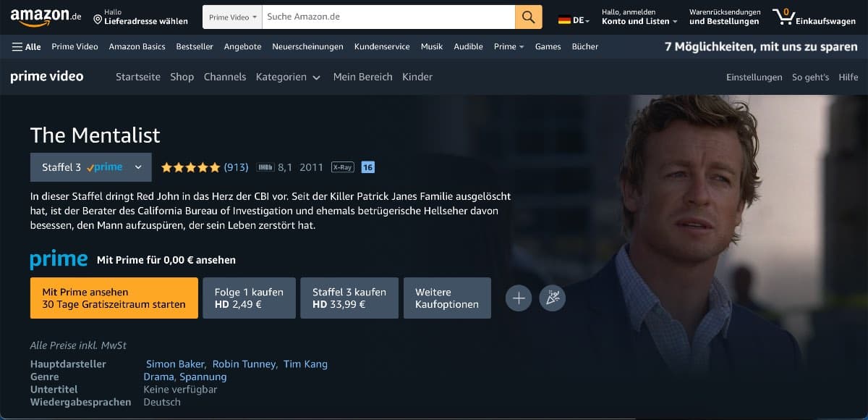Expand the Kategorien dropdown
868x420 pixels.
point(288,77)
